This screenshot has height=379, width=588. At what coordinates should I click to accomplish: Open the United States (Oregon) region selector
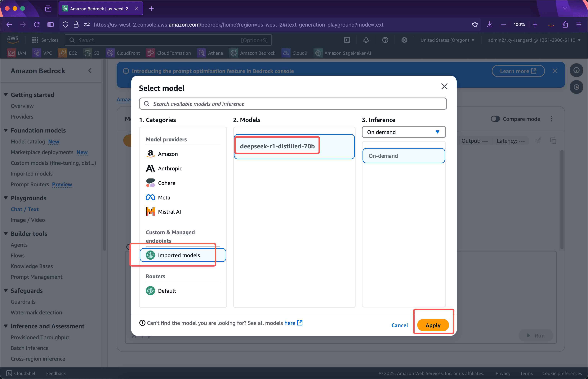coord(447,40)
